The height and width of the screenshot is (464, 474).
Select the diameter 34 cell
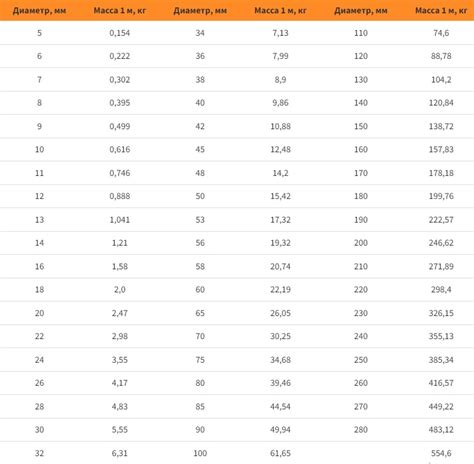pyautogui.click(x=200, y=33)
